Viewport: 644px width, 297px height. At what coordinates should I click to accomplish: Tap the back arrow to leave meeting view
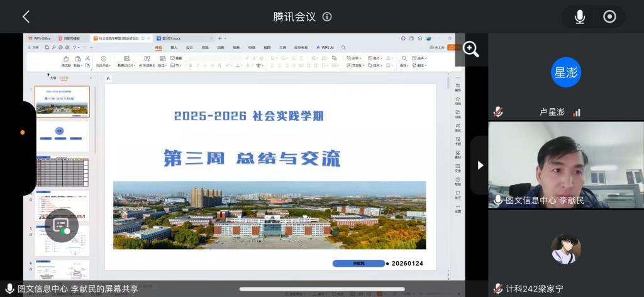[26, 17]
